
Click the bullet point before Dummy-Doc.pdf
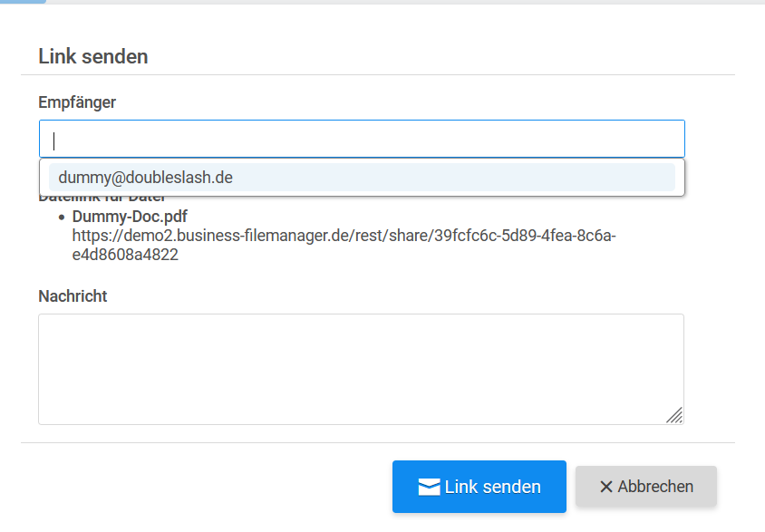coord(61,218)
